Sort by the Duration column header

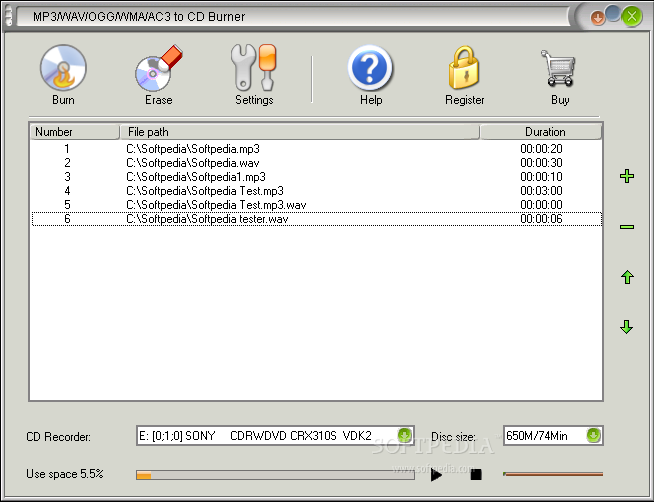click(x=541, y=132)
